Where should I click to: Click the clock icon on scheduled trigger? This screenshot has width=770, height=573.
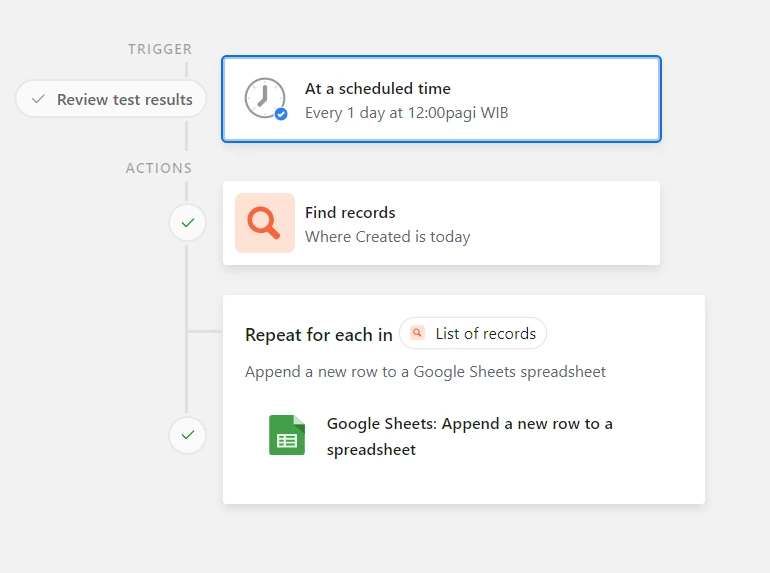[x=265, y=98]
